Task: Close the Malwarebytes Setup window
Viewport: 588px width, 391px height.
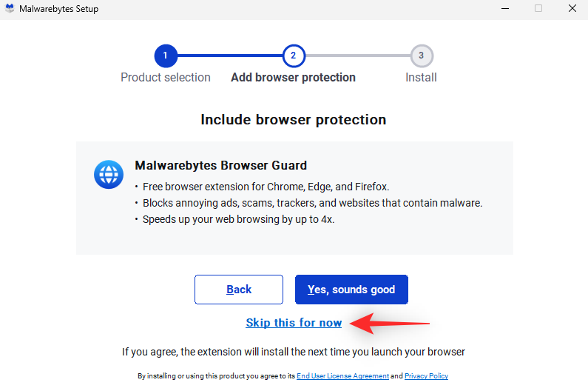Action: [572, 9]
